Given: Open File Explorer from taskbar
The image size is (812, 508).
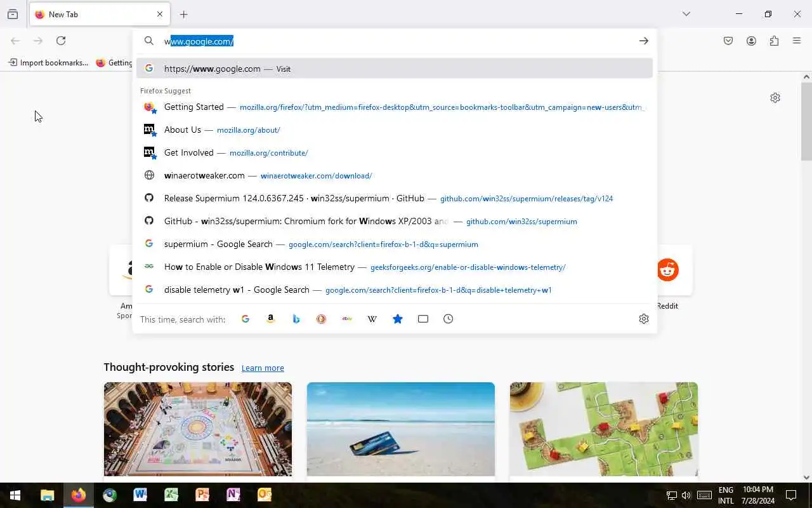Looking at the screenshot, I should click(x=47, y=495).
